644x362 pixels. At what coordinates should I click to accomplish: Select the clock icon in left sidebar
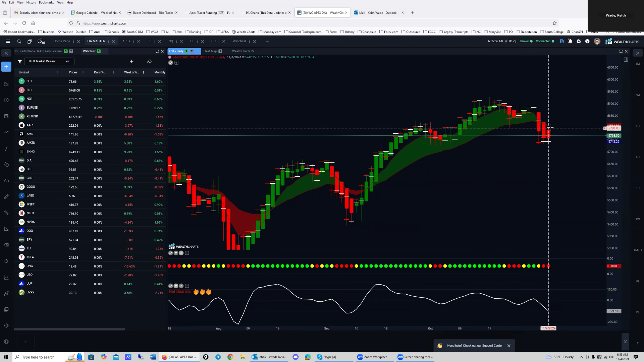6,100
